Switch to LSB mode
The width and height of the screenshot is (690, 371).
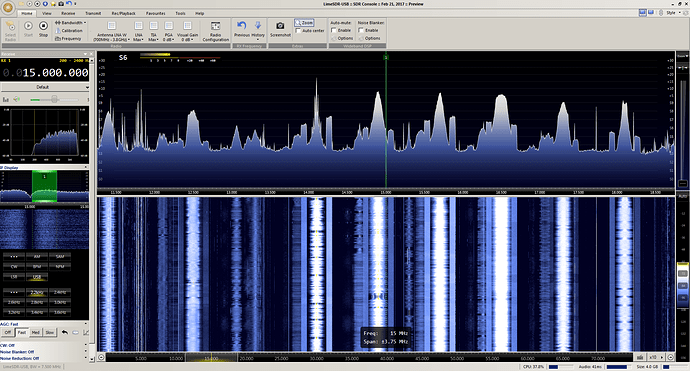pyautogui.click(x=14, y=277)
